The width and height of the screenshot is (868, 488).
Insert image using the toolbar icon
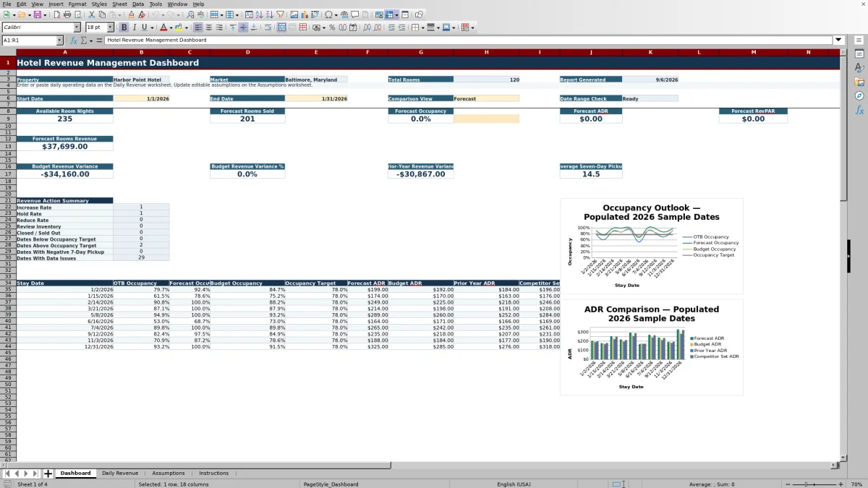(294, 14)
